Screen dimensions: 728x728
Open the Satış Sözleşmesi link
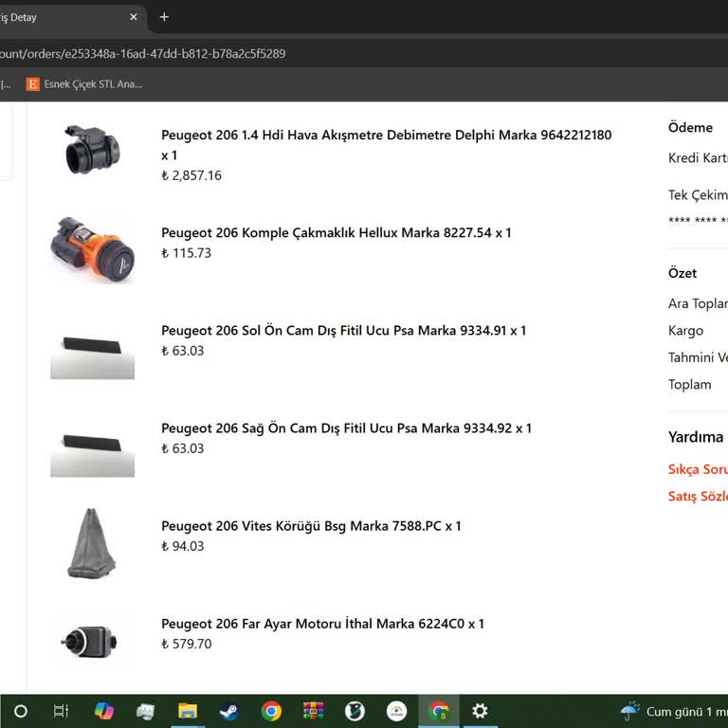[698, 496]
